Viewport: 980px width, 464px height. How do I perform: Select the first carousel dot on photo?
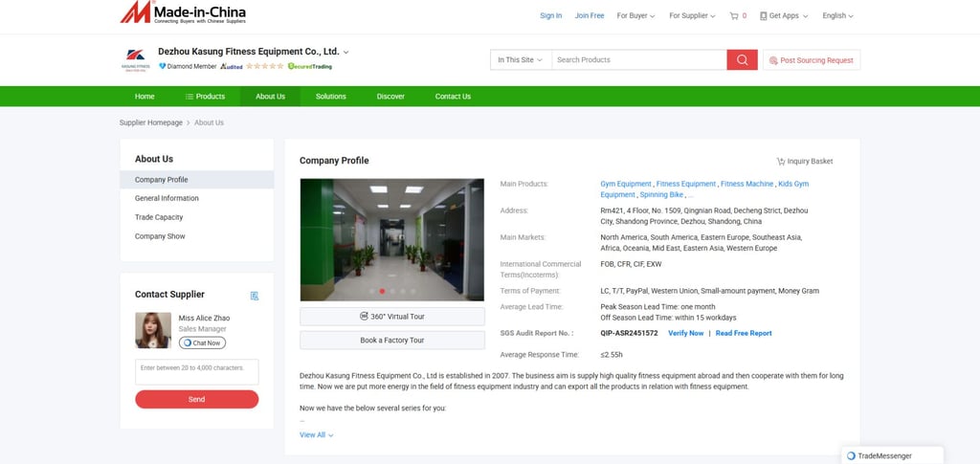pyautogui.click(x=372, y=291)
